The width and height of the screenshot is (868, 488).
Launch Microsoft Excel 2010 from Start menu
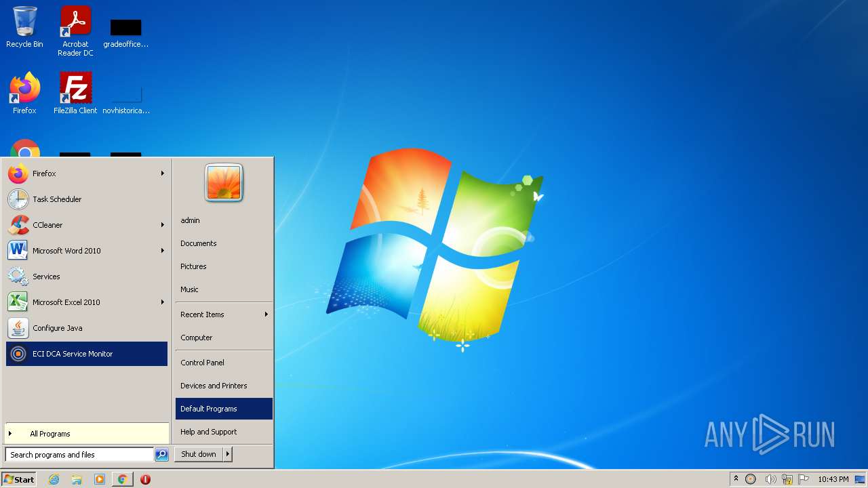(x=87, y=302)
